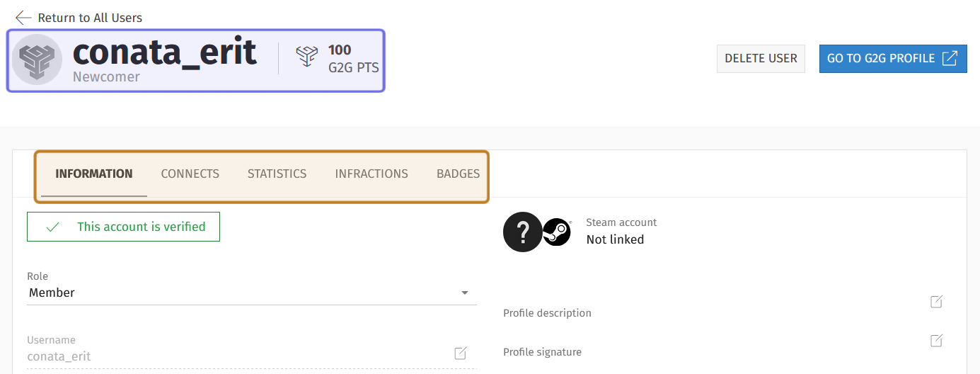
Task: Click the external link icon on Go to G2G Profile
Action: [x=950, y=58]
